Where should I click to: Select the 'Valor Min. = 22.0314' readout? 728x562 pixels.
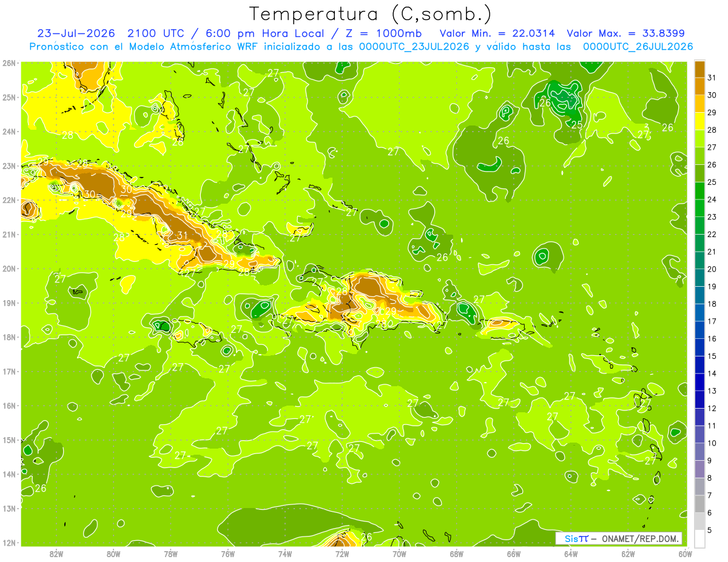[497, 33]
